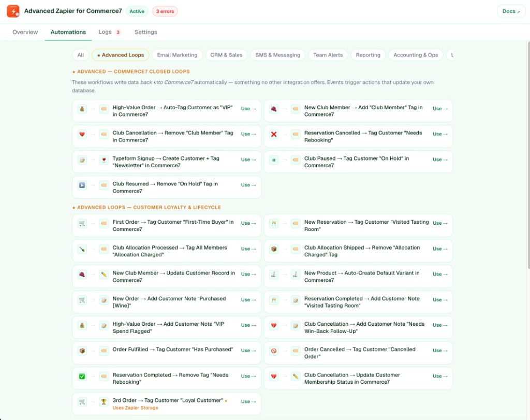The height and width of the screenshot is (420, 530).
Task: Use First Order First-Time Buyer workflow
Action: 248,224
